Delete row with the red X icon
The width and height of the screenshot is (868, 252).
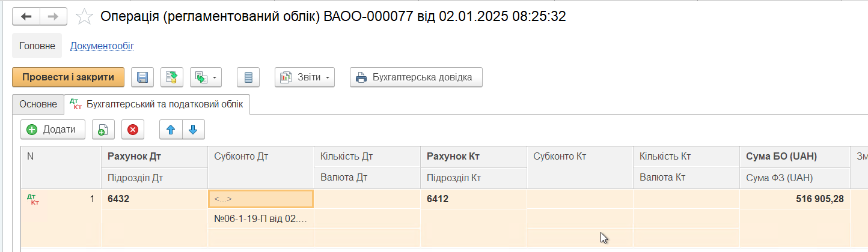pos(133,129)
